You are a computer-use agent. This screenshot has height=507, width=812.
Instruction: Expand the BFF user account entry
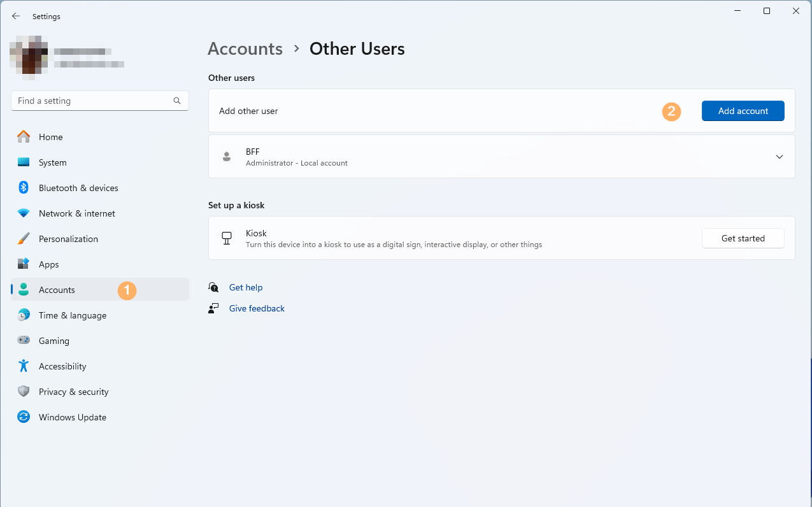(779, 157)
